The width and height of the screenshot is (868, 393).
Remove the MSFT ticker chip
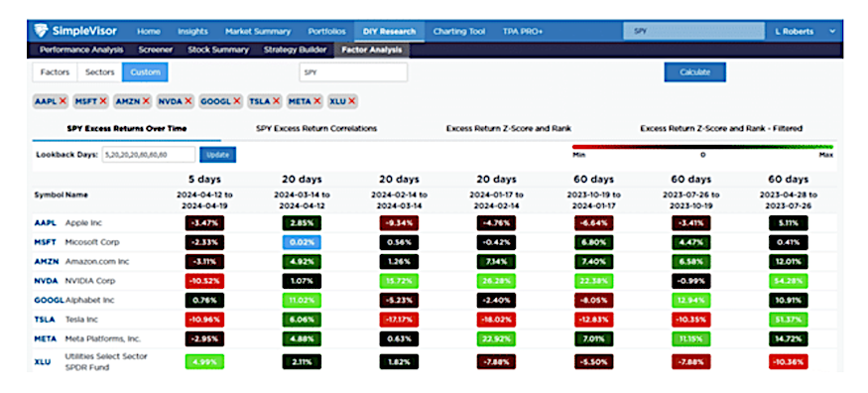(103, 101)
